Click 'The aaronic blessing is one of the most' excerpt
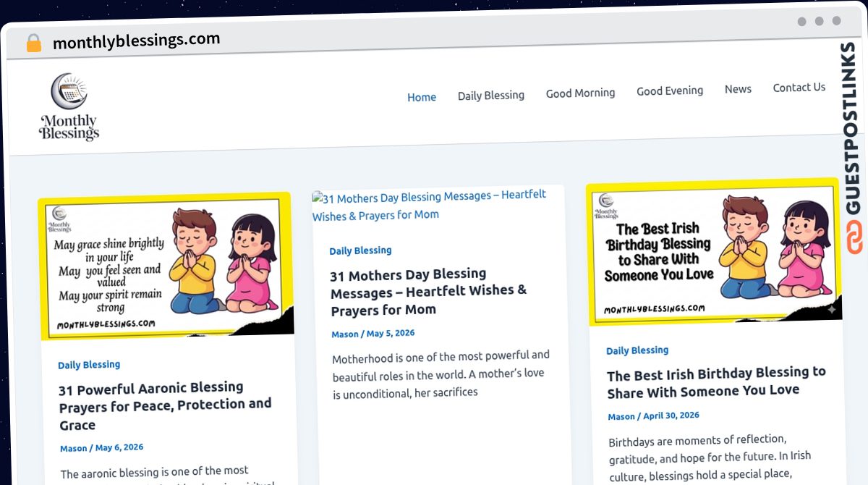 tap(168, 476)
